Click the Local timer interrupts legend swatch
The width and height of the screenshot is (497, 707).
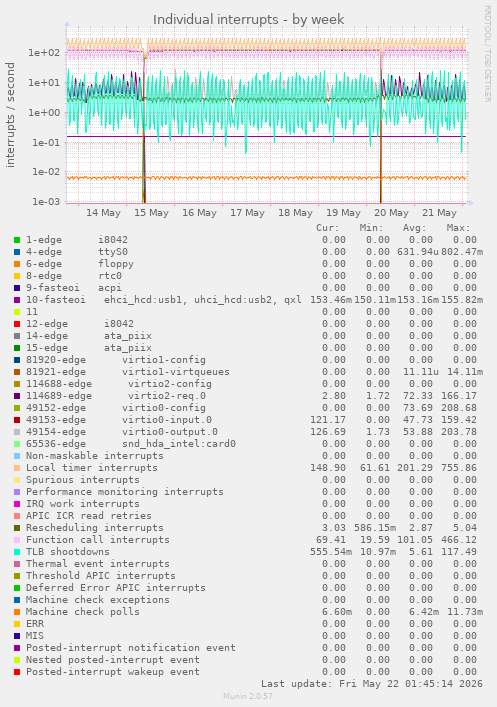(x=17, y=468)
